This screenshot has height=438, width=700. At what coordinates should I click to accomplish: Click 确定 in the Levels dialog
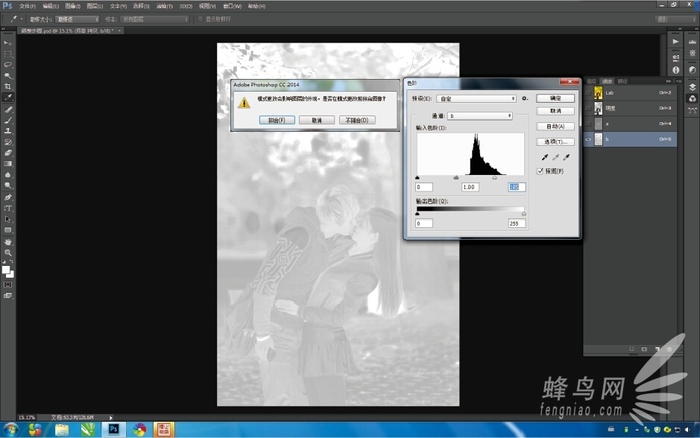pyautogui.click(x=555, y=98)
